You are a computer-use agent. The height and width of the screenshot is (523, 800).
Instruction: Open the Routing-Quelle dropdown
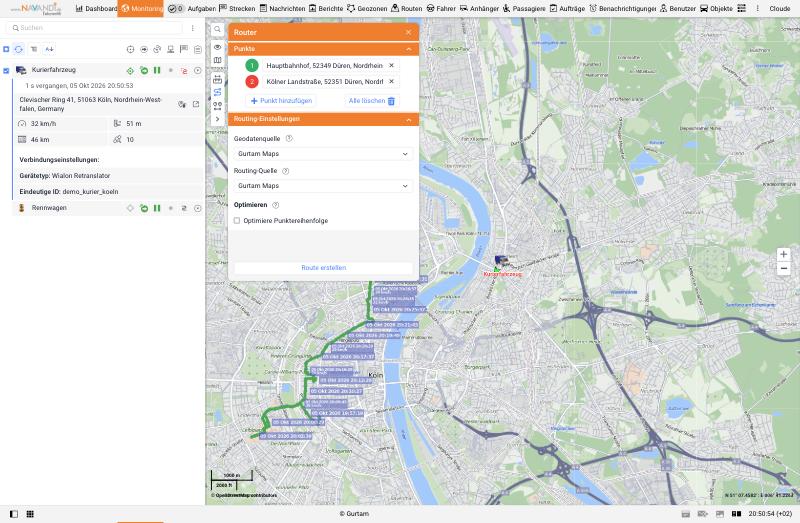point(323,186)
